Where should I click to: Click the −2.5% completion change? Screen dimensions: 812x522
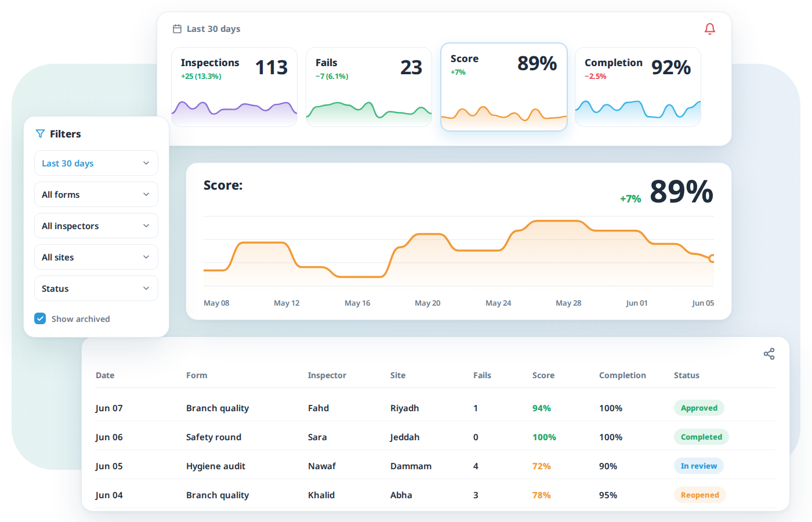pyautogui.click(x=596, y=77)
